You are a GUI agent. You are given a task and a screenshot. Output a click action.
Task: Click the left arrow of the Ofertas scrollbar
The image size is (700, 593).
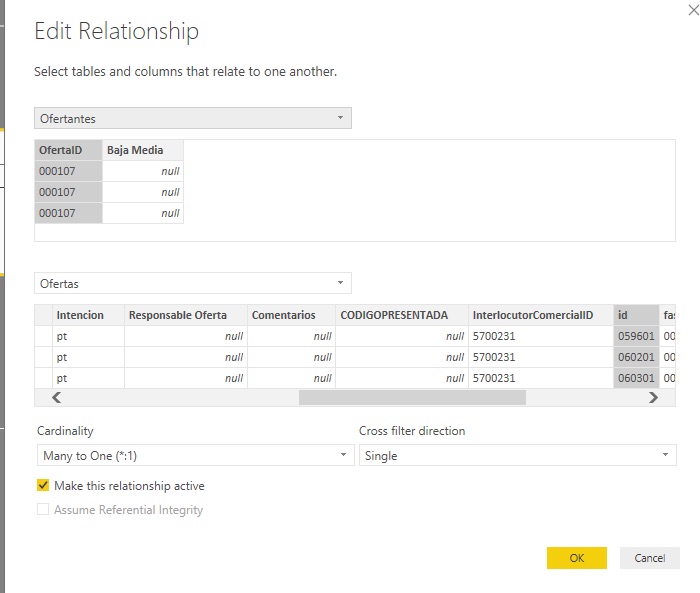(56, 397)
